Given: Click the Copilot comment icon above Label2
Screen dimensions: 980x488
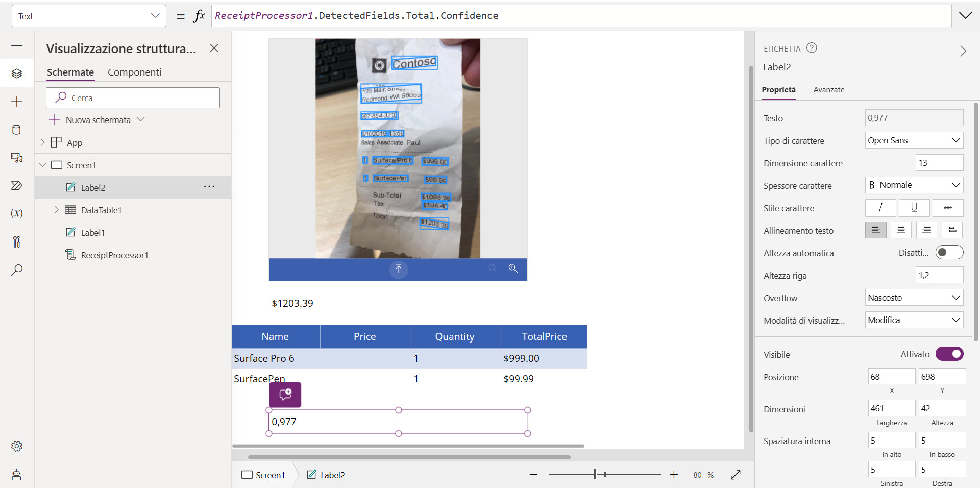Looking at the screenshot, I should 285,395.
